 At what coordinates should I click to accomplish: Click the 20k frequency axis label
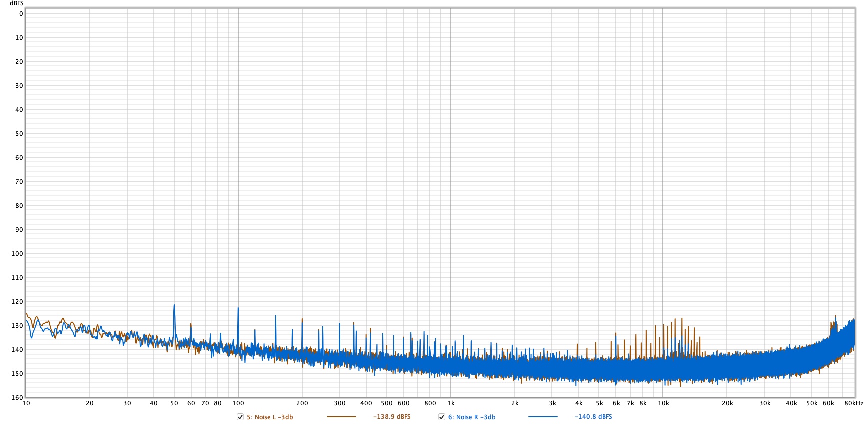[727, 403]
